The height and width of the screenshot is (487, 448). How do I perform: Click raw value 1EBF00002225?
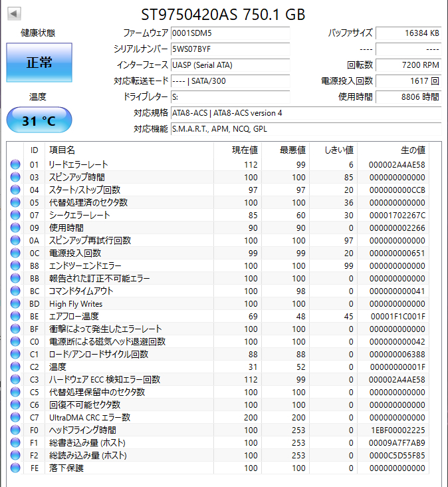[x=398, y=430]
